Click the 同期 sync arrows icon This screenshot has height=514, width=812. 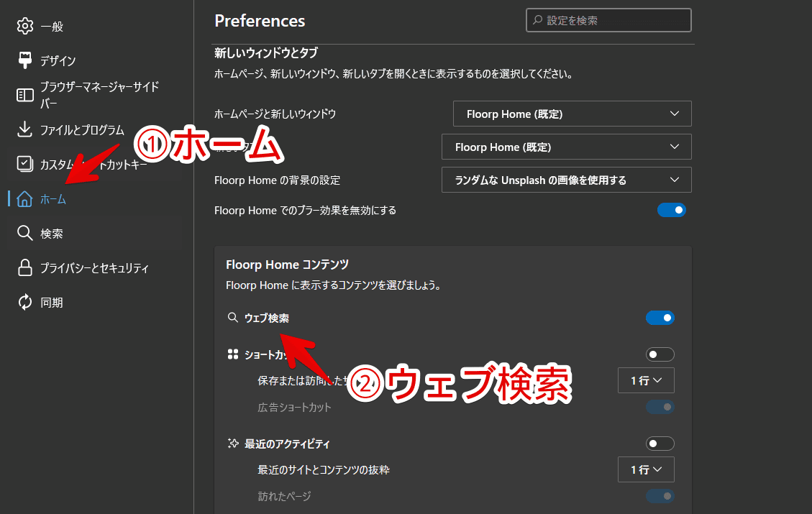25,303
